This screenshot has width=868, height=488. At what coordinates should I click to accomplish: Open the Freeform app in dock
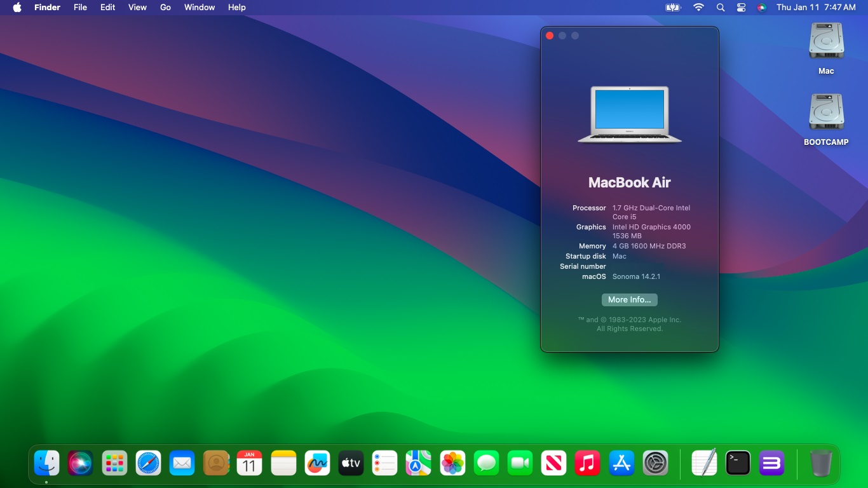[x=317, y=463]
